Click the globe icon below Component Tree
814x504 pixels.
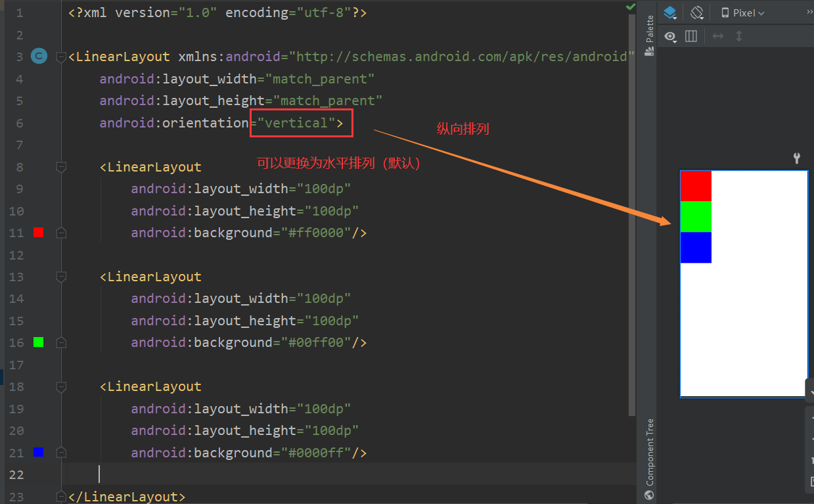coord(650,495)
